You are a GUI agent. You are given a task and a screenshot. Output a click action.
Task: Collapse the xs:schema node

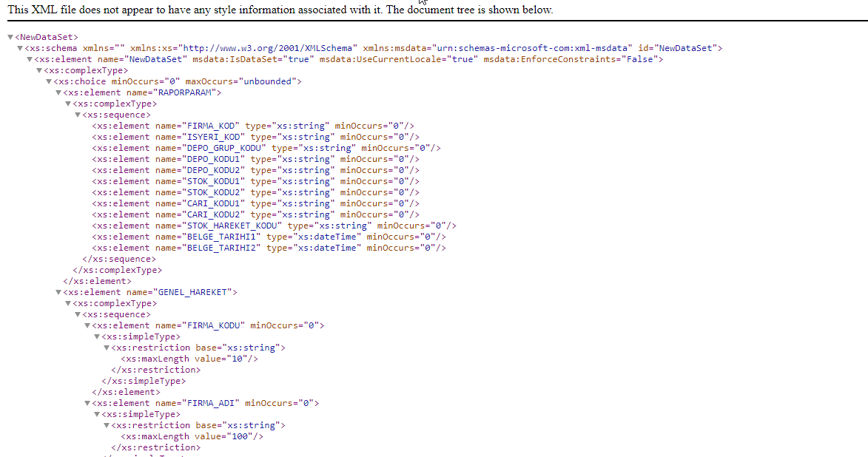[19, 48]
